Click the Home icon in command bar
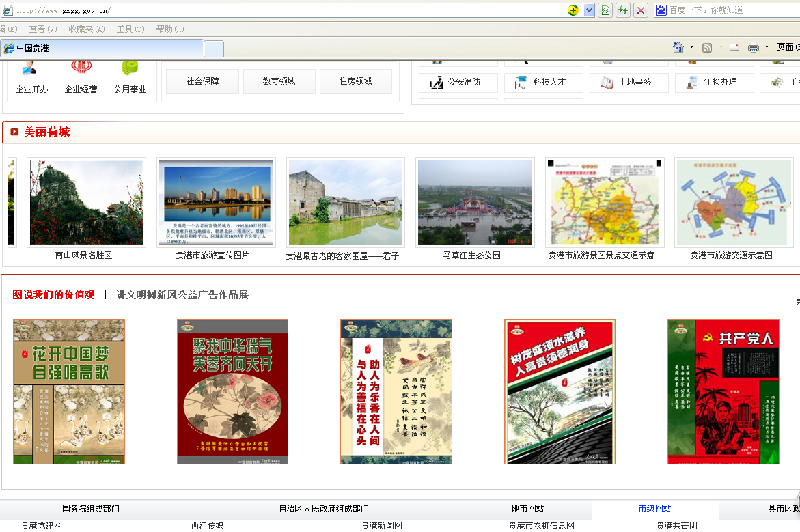 point(678,47)
